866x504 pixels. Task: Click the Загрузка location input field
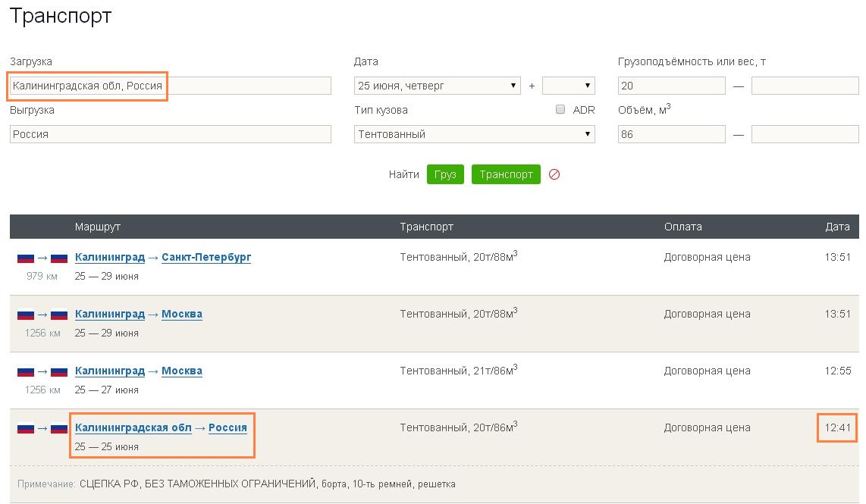(171, 86)
